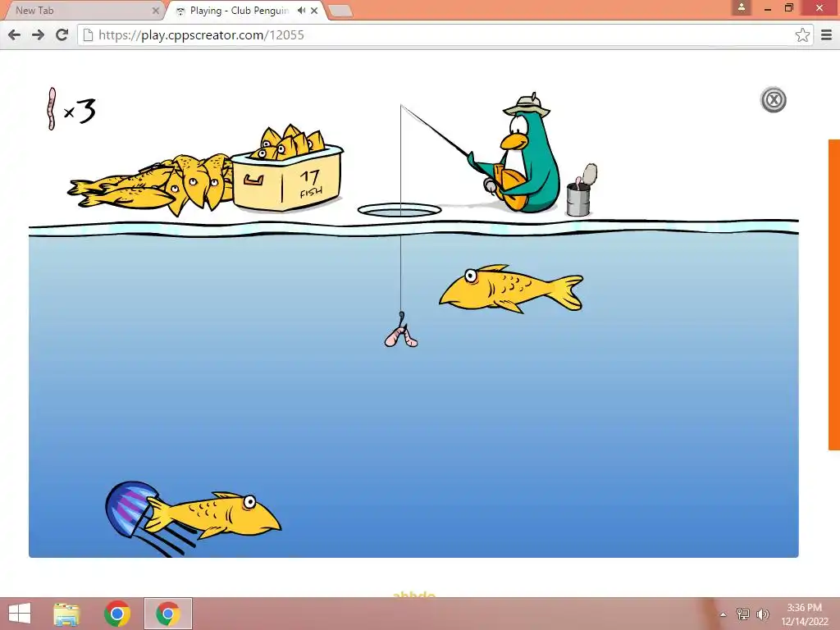Bookmark this page with star icon
This screenshot has width=840, height=630.
point(802,34)
